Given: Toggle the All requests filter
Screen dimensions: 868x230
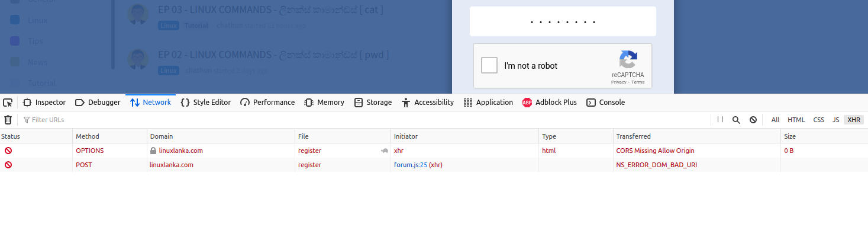Looking at the screenshot, I should pos(775,120).
